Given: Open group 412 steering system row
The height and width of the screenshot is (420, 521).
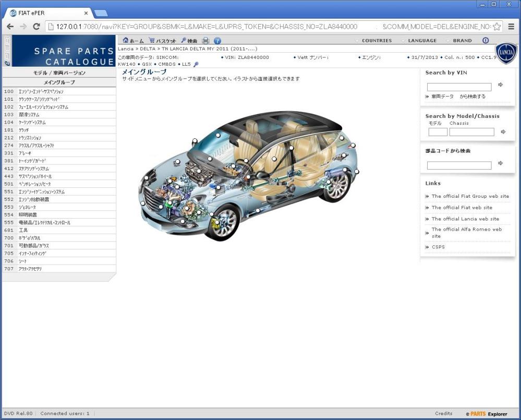Looking at the screenshot, I should [x=59, y=169].
